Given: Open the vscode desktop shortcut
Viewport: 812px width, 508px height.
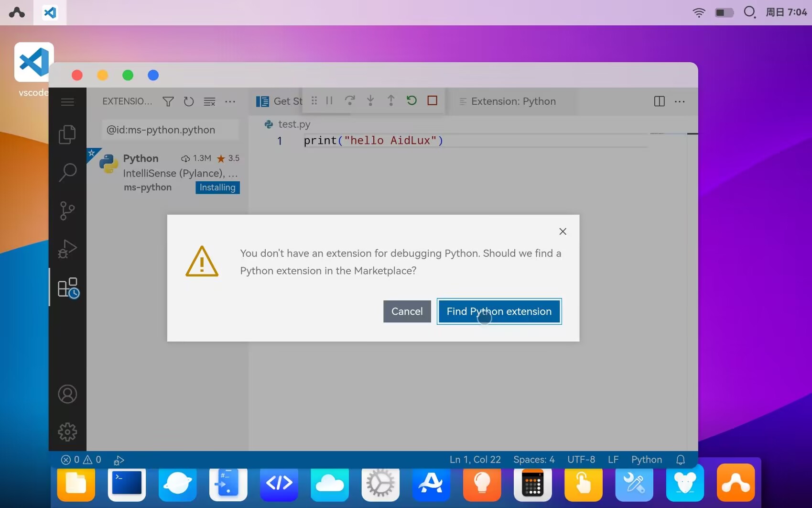Looking at the screenshot, I should tap(34, 69).
